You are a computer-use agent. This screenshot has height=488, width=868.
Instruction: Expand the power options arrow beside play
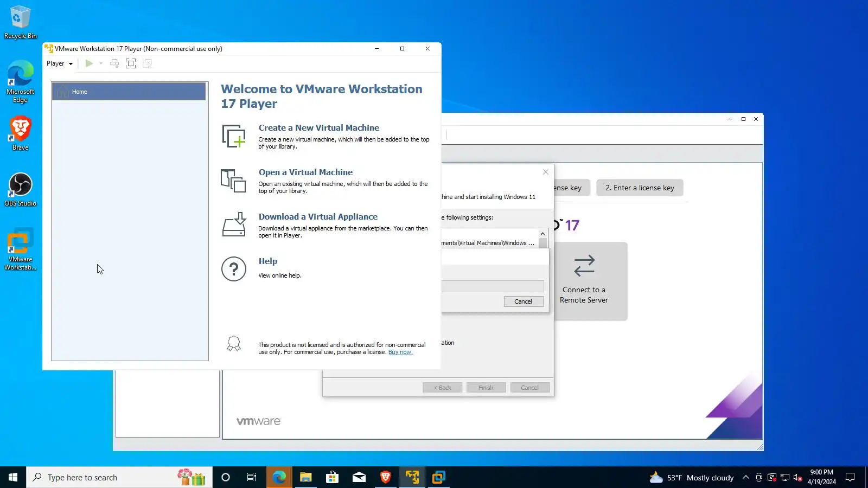coord(101,63)
